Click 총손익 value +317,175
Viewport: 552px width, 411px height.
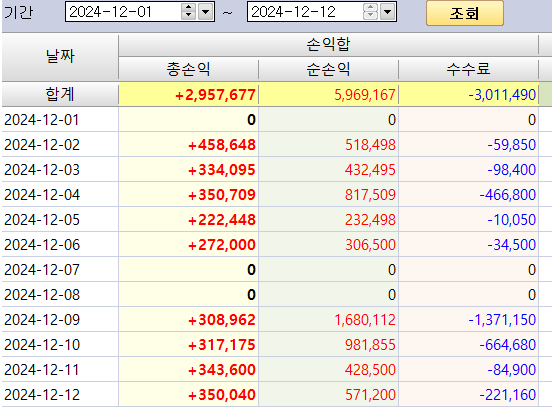[222, 345]
